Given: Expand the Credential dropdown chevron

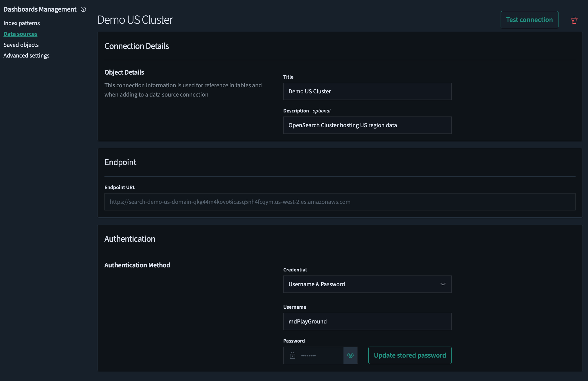Looking at the screenshot, I should 443,284.
